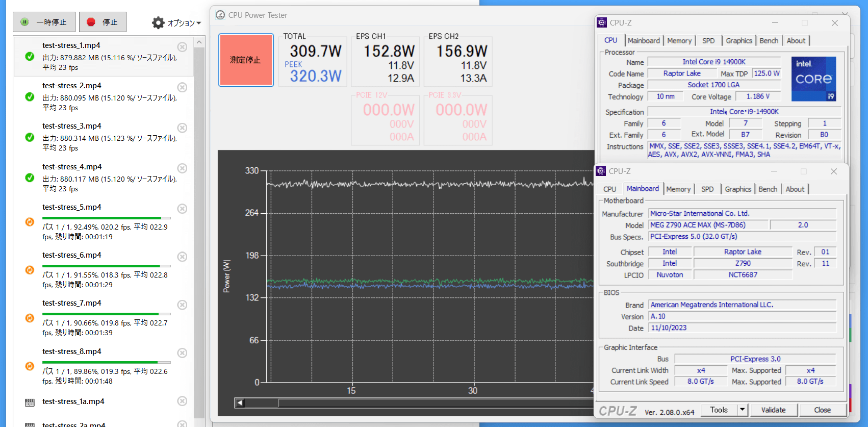Click CPU Power Tester title icon

click(x=220, y=15)
